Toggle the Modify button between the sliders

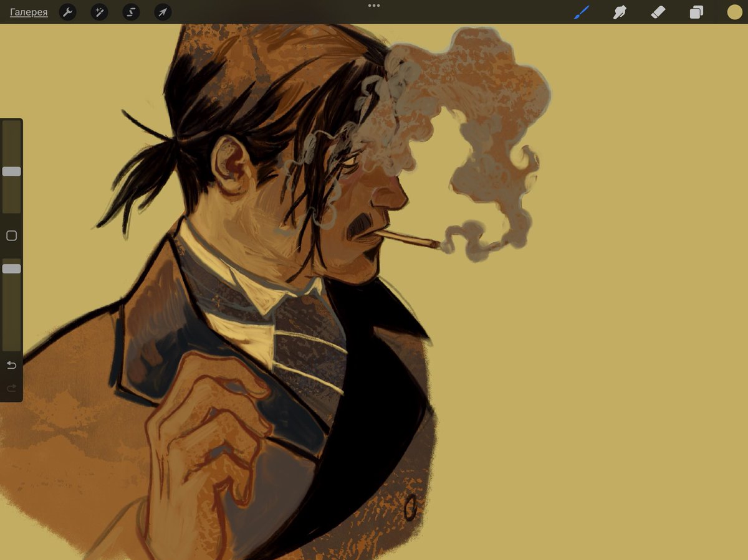(x=11, y=234)
